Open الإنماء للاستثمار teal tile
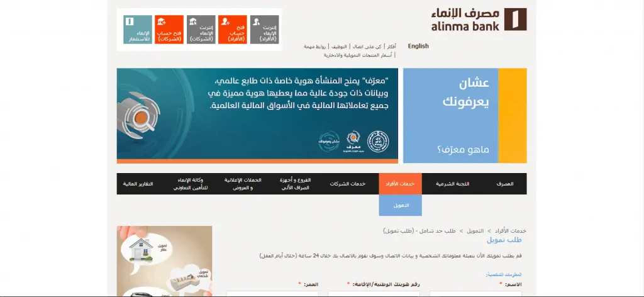The width and height of the screenshot is (644, 297). tap(138, 30)
